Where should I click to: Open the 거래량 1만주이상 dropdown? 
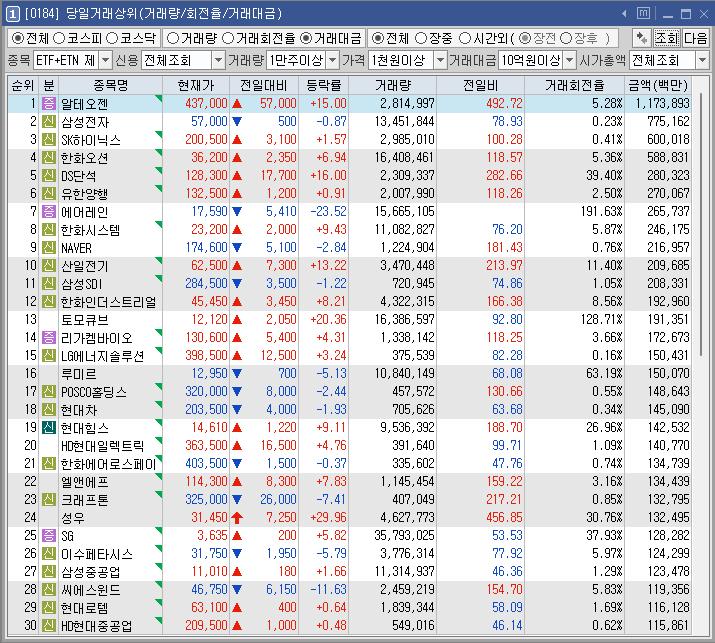[333, 60]
